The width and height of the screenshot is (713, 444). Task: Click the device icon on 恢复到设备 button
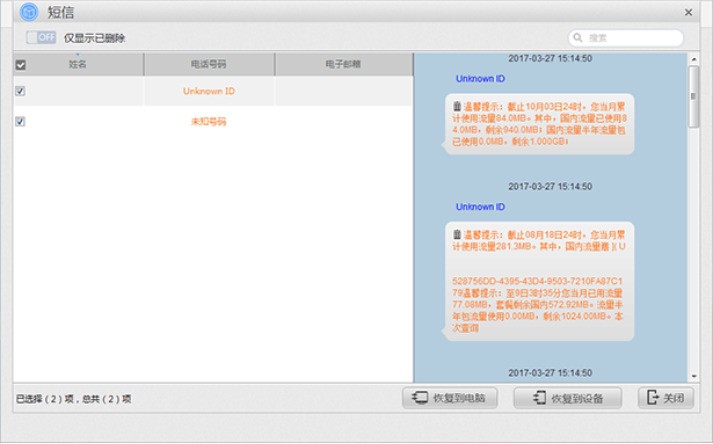pyautogui.click(x=539, y=398)
